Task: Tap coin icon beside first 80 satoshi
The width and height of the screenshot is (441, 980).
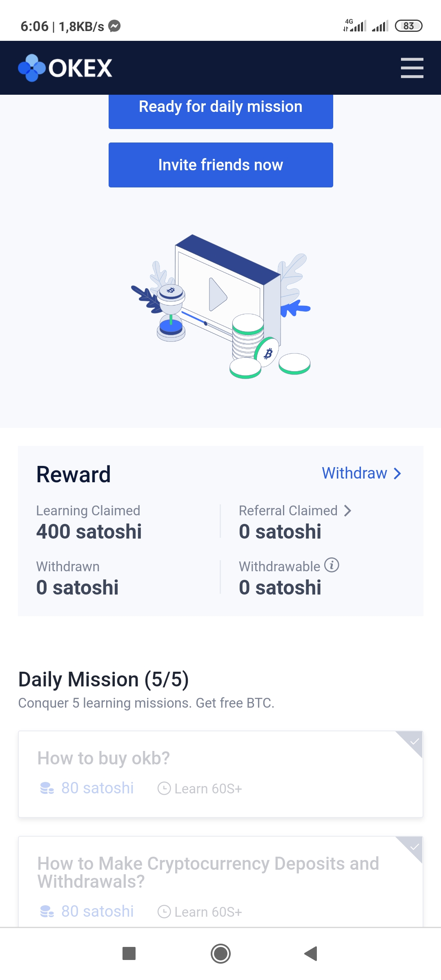Action: pos(47,788)
